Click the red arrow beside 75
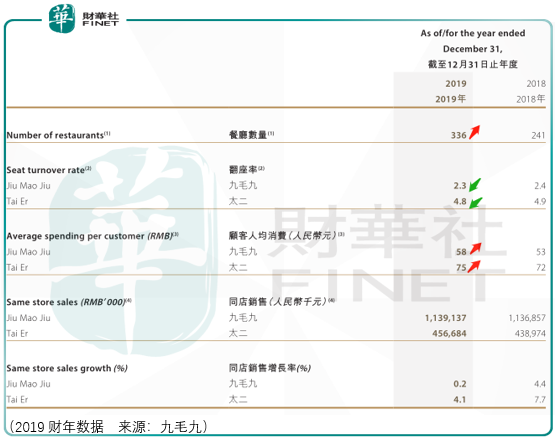Image resolution: width=556 pixels, height=442 pixels. pyautogui.click(x=474, y=266)
